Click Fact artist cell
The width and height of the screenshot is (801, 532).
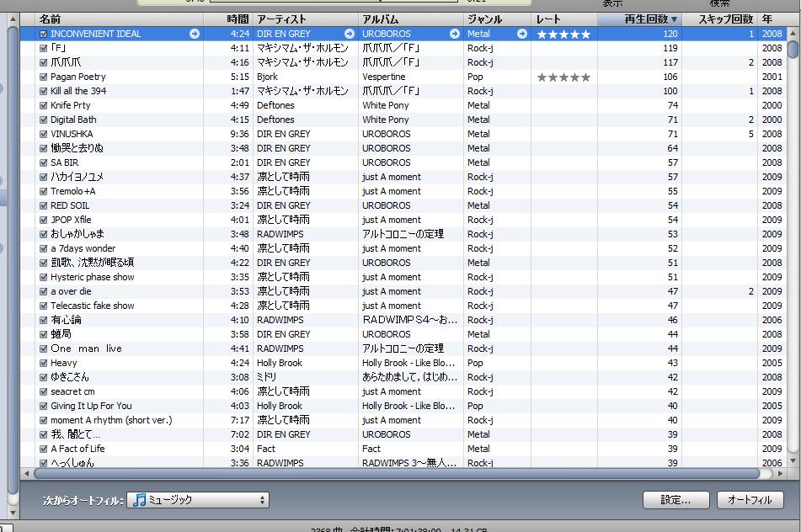[265, 449]
